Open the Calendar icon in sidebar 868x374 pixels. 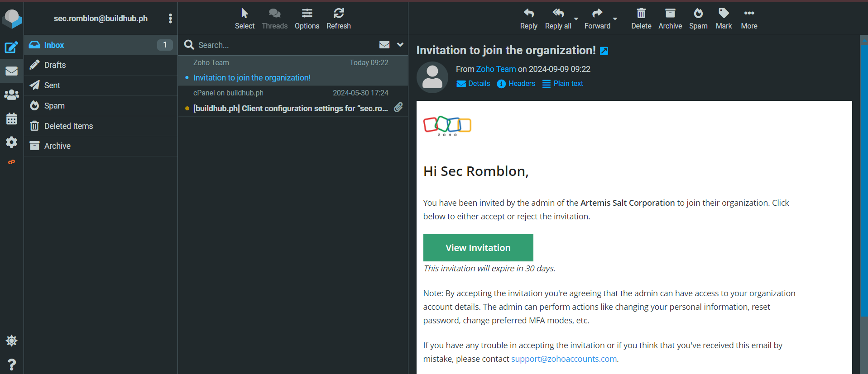[x=11, y=119]
